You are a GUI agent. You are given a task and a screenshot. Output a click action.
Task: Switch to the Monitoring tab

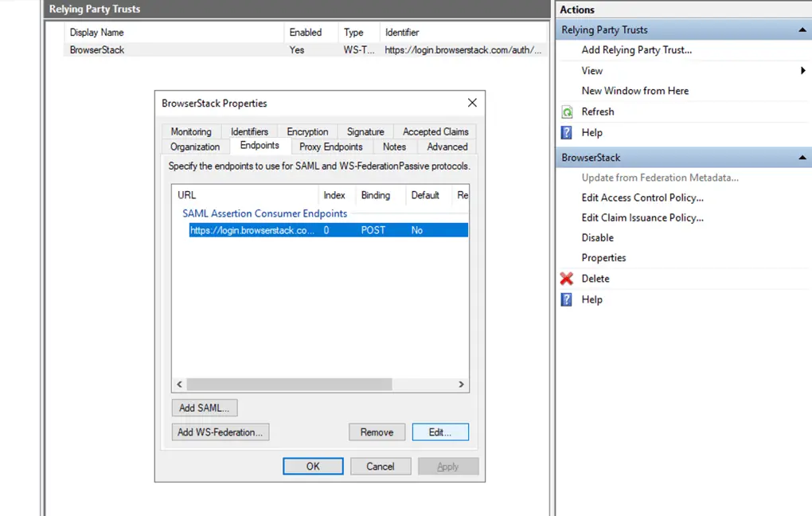point(191,132)
